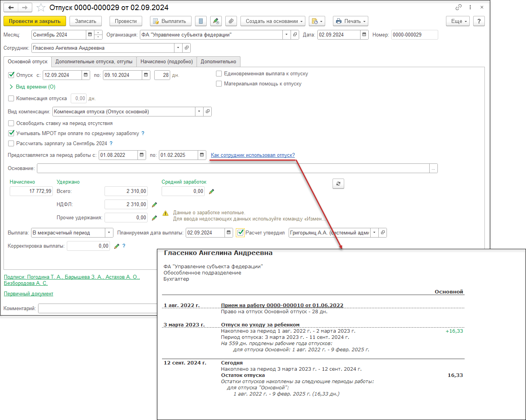This screenshot has width=526, height=420.
Task: Open the Подписи signatures link
Action: 72,280
